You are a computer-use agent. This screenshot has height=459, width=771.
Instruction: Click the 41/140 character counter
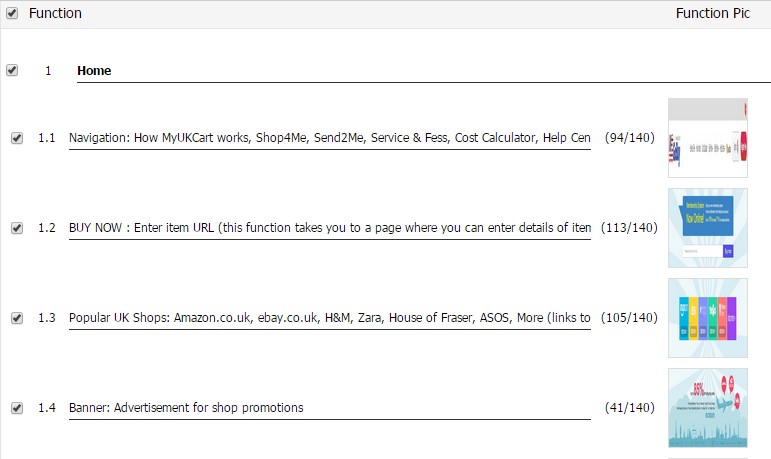point(629,408)
